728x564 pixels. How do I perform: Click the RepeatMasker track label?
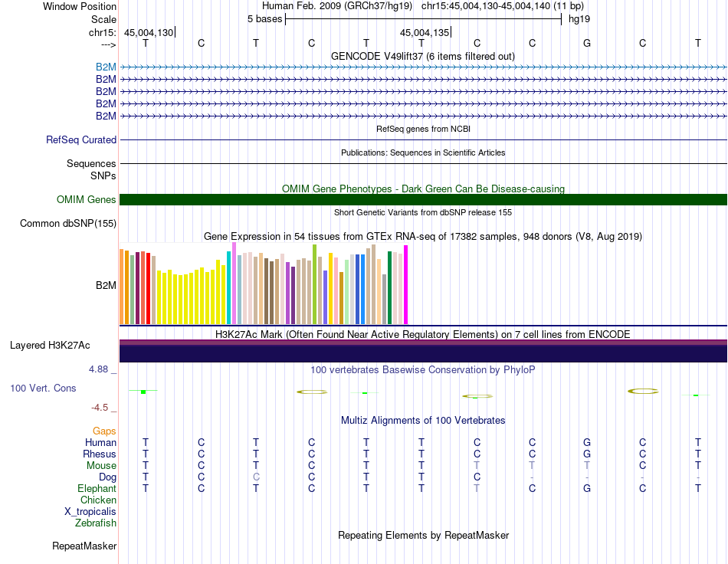[84, 546]
